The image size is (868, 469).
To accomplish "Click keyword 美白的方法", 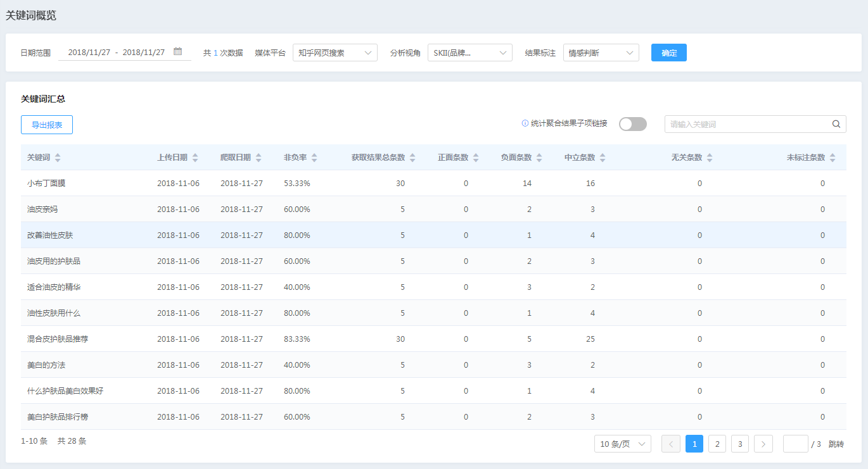I will point(46,365).
